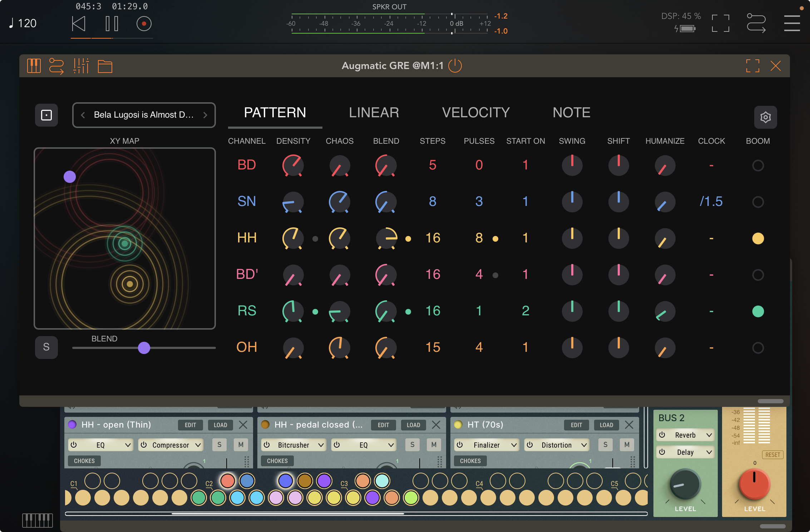Toggle the Augmatic GRE power button in the title bar
Image resolution: width=810 pixels, height=532 pixels.
454,66
